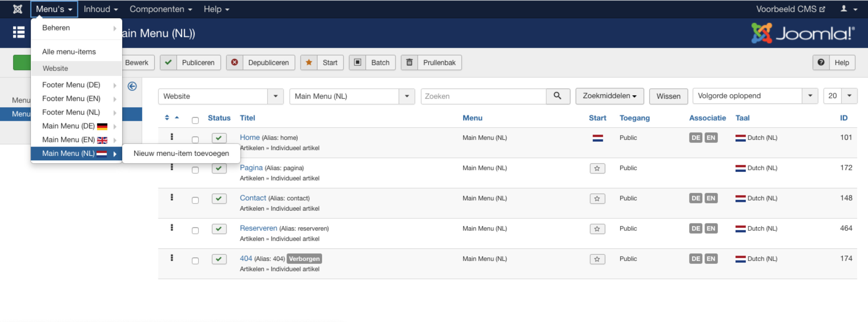Viewport: 868px width, 322px height.
Task: Check the Home row checkbox
Action: (195, 139)
